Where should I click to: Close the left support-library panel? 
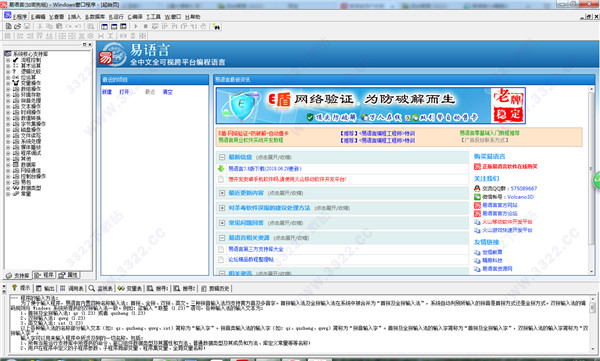pos(90,44)
